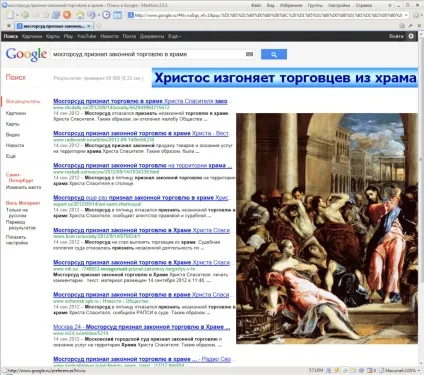The image size is (424, 375).
Task: Click the blue refresh icon in toolbar
Action: [56, 15]
